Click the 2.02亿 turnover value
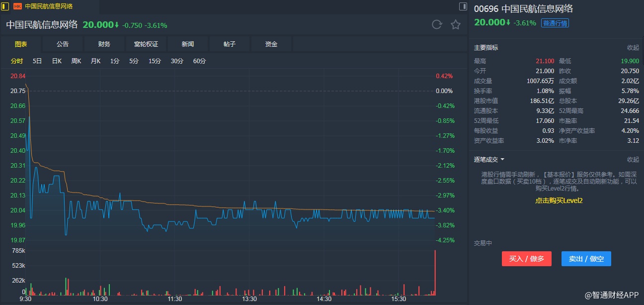The image size is (644, 305). tap(630, 81)
